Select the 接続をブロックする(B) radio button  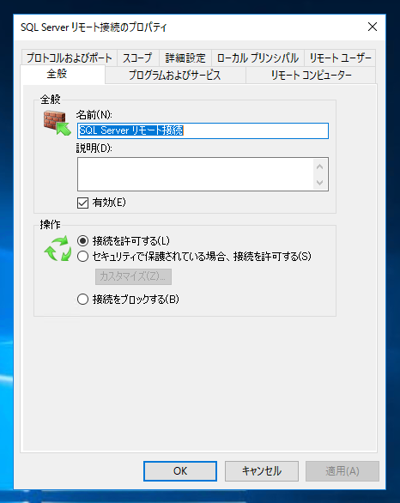point(82,299)
